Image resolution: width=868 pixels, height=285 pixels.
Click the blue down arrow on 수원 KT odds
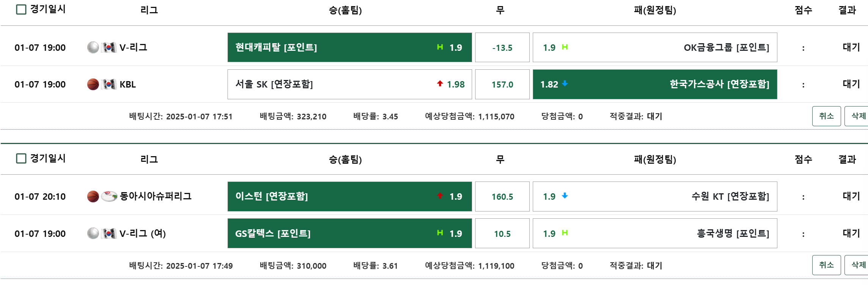tap(565, 196)
